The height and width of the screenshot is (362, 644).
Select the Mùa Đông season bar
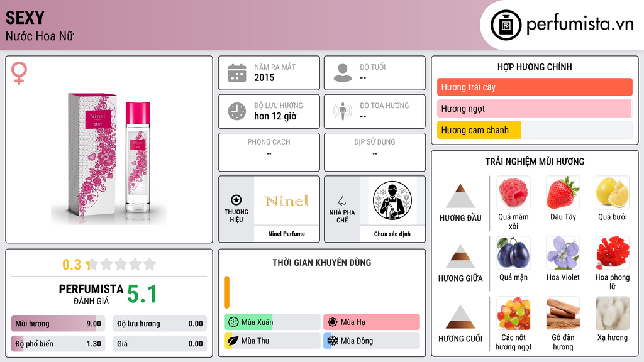371,341
